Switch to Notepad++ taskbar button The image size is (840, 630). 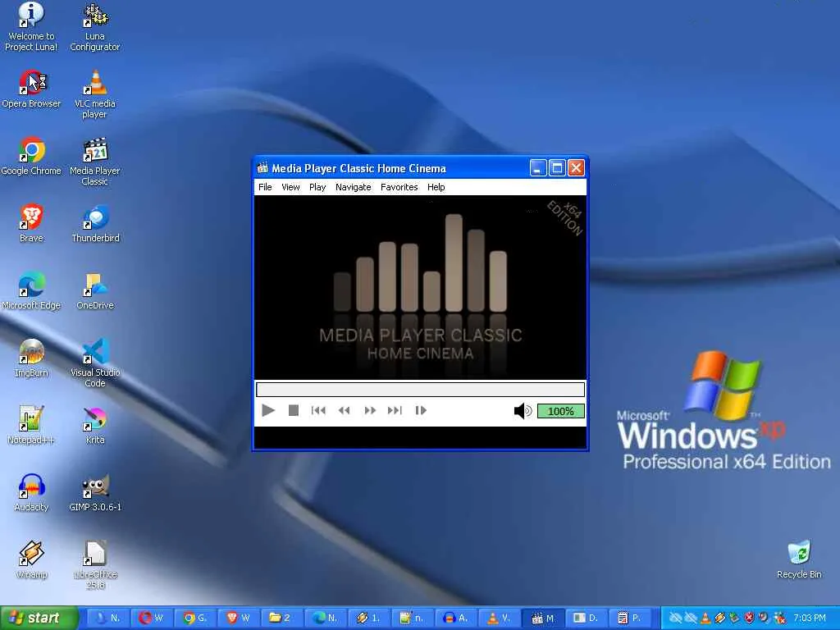[413, 619]
